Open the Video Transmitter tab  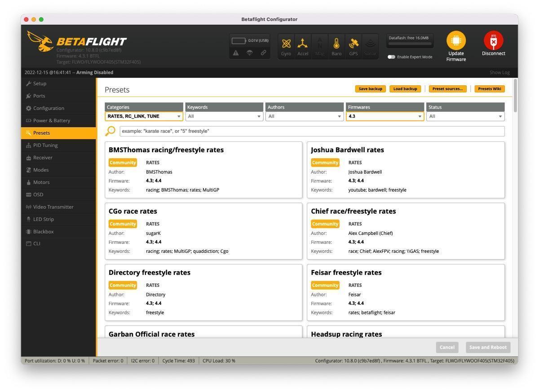pyautogui.click(x=58, y=207)
